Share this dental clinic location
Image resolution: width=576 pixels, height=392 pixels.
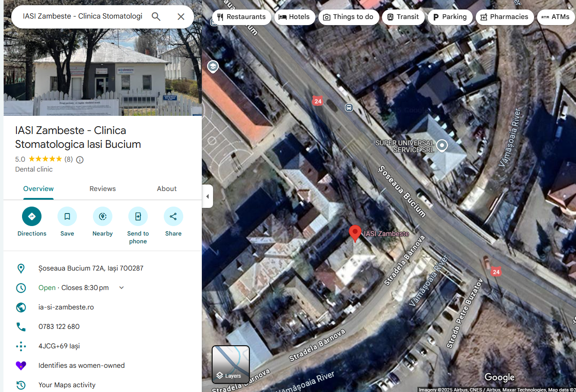click(173, 217)
